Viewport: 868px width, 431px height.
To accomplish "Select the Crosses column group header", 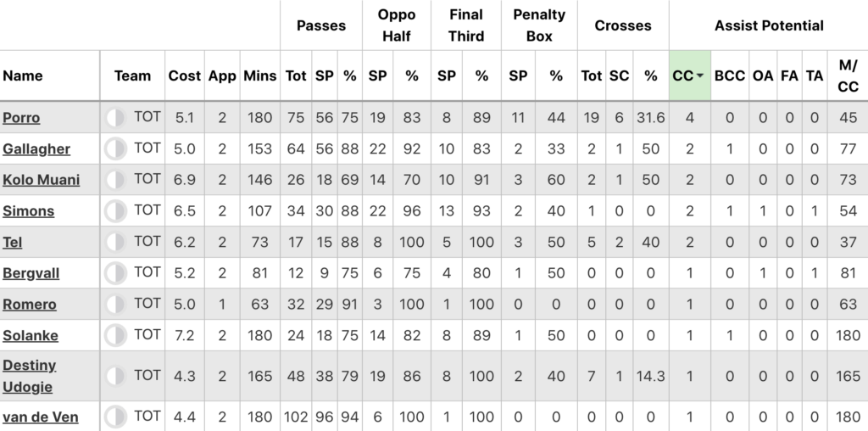I will coord(623,25).
